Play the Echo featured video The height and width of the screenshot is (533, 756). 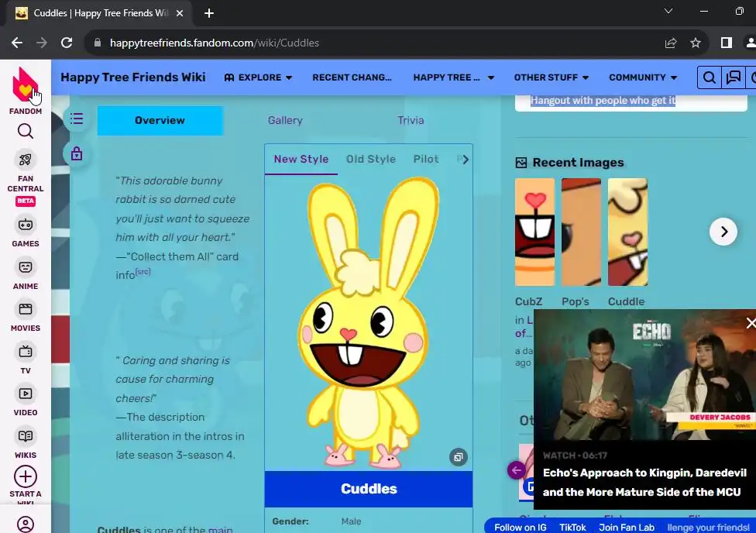(644, 375)
